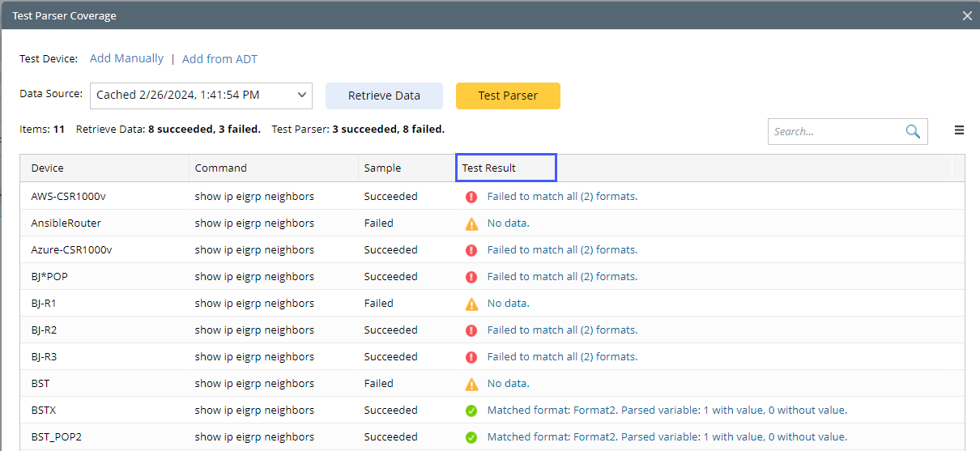Click into the Search input field

(834, 131)
